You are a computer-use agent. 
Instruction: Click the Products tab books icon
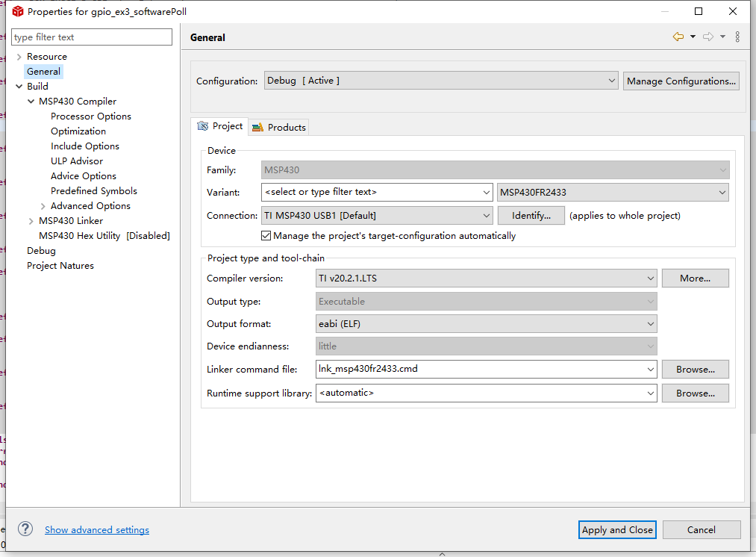[x=257, y=128]
